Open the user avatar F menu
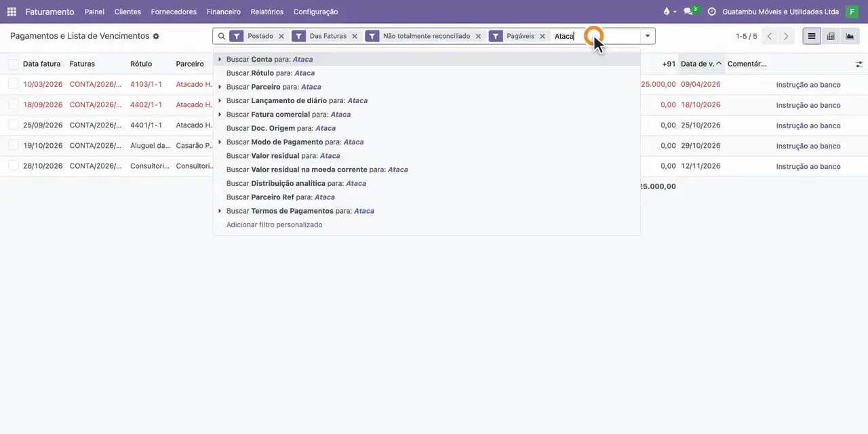868x434 pixels. pyautogui.click(x=852, y=12)
